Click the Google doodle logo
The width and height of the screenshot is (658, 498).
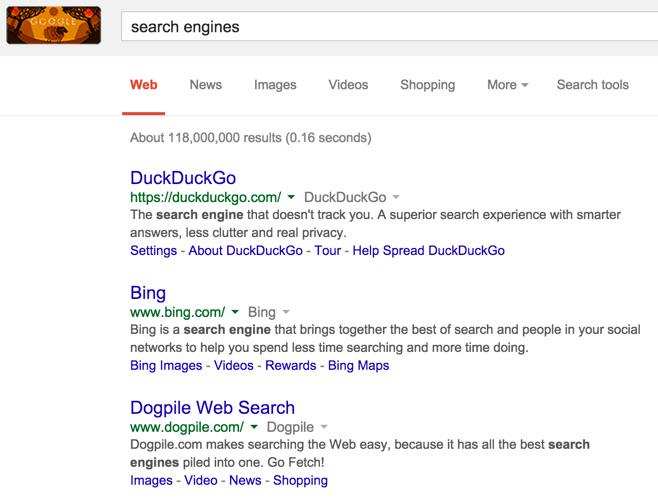pyautogui.click(x=54, y=25)
